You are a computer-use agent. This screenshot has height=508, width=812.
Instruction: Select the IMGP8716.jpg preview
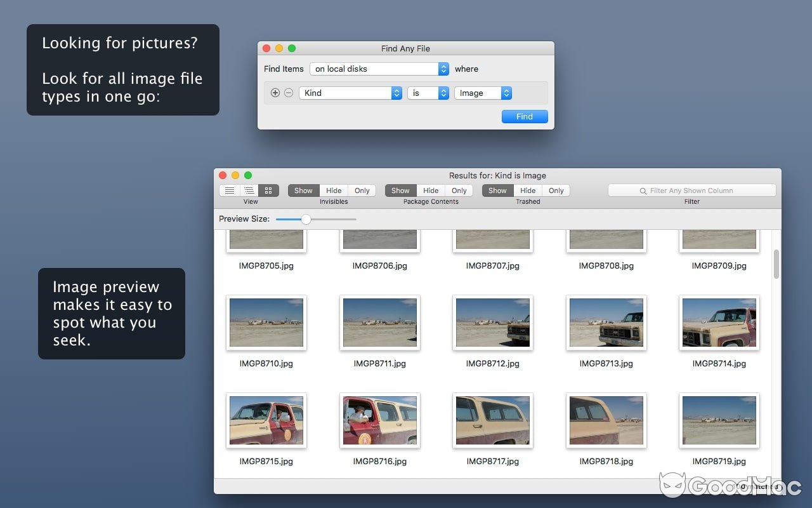(x=379, y=420)
